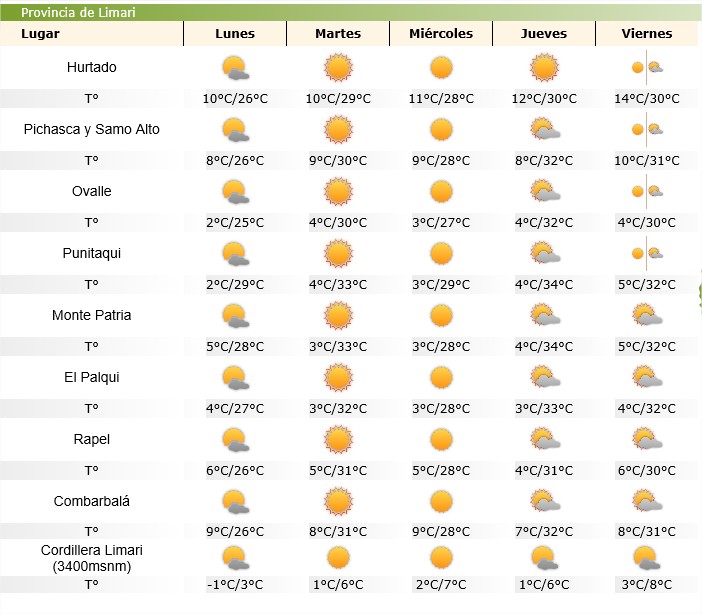Click the Cordillera Limari (3400msnm) label
This screenshot has width=702, height=614.
[x=91, y=558]
